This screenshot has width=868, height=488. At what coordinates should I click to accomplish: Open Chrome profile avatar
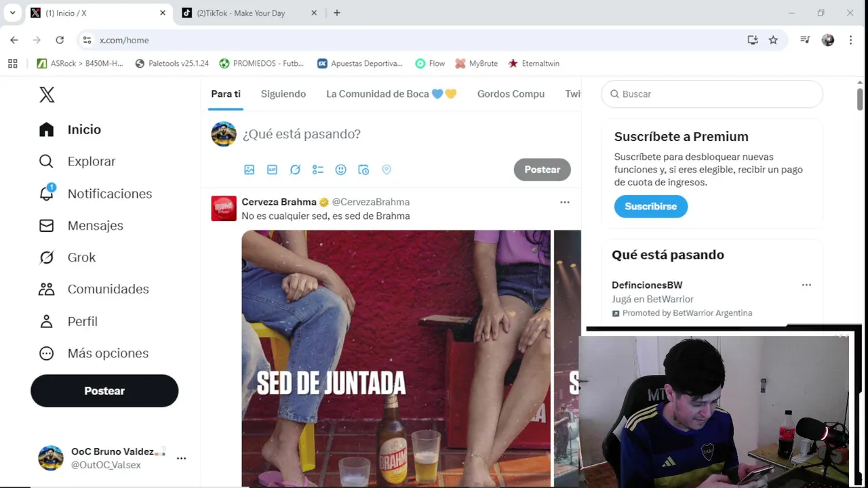828,40
